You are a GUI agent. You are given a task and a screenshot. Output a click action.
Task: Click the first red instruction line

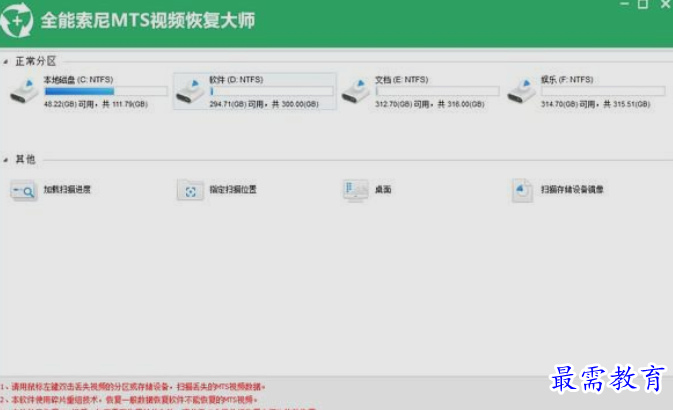[133, 387]
